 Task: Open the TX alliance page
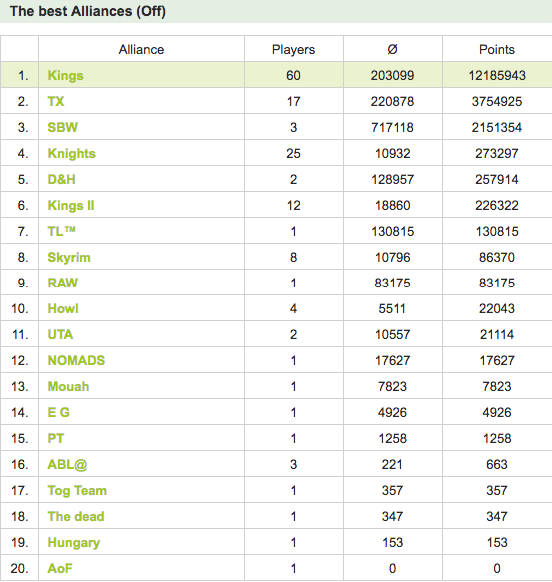coord(56,101)
